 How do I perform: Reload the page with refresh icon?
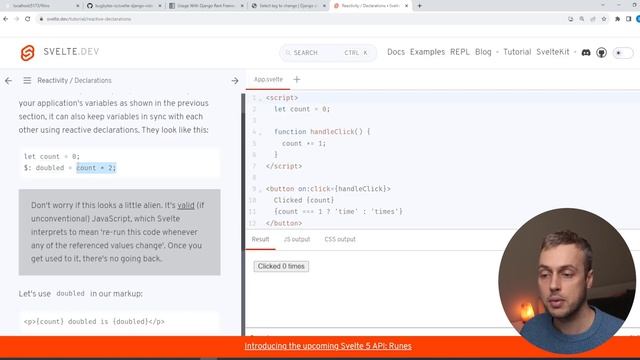[x=28, y=19]
